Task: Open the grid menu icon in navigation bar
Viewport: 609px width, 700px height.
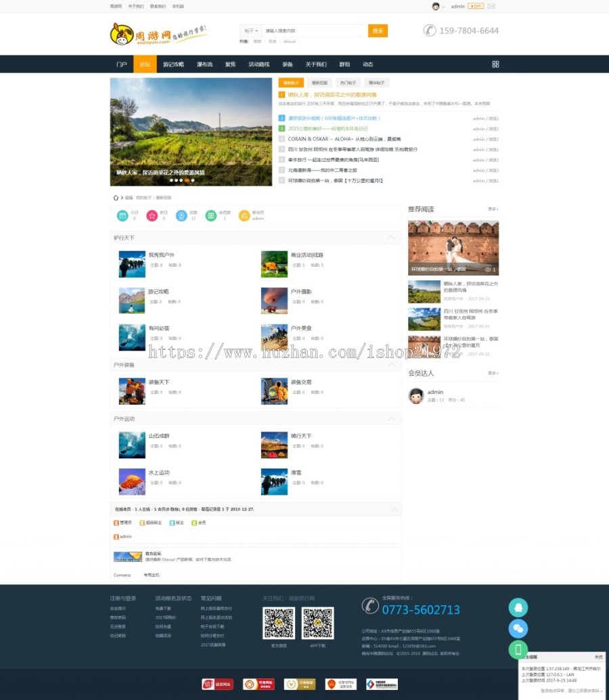Action: tap(495, 64)
